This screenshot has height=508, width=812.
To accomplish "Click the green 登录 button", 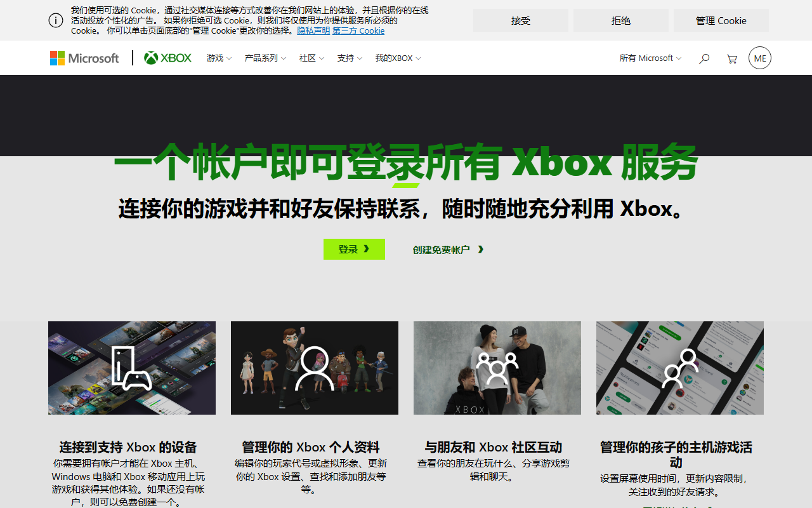I will pos(354,249).
